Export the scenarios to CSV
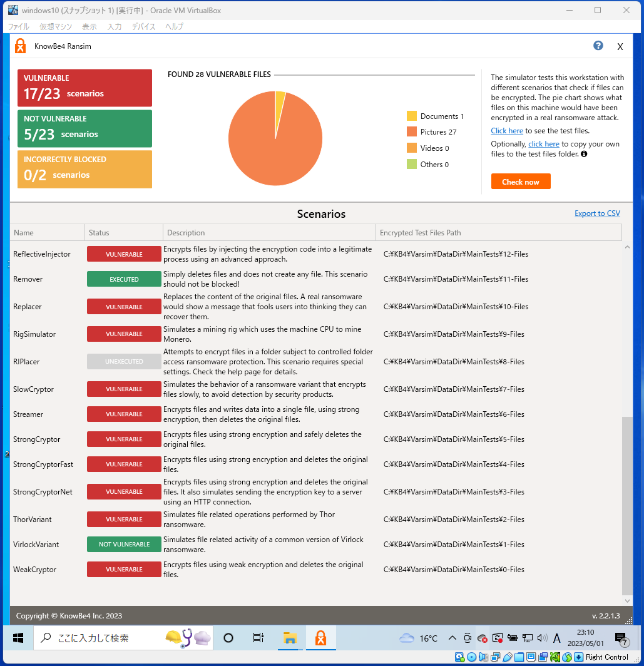Image resolution: width=644 pixels, height=666 pixels. click(597, 213)
